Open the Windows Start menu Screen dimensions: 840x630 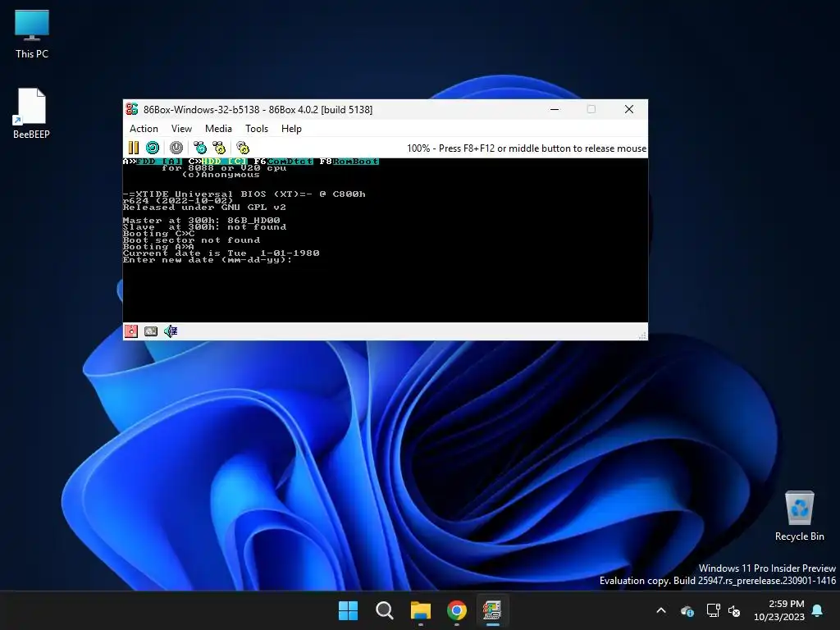coord(348,610)
